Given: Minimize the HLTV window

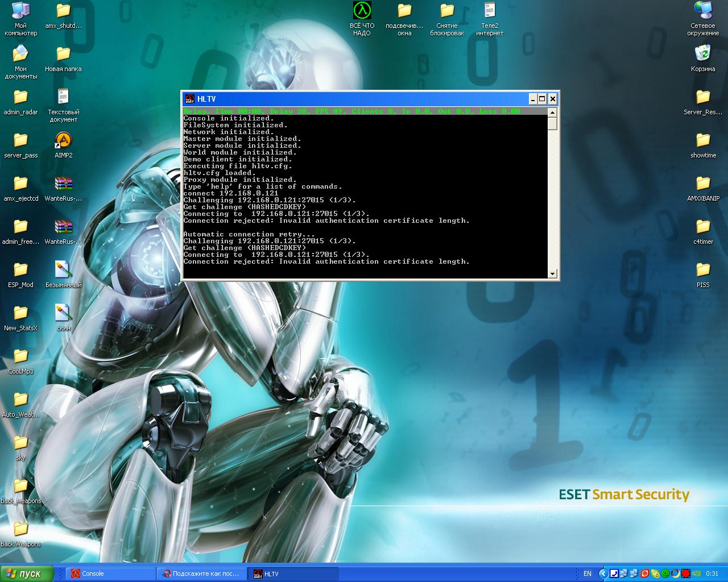Looking at the screenshot, I should point(533,99).
